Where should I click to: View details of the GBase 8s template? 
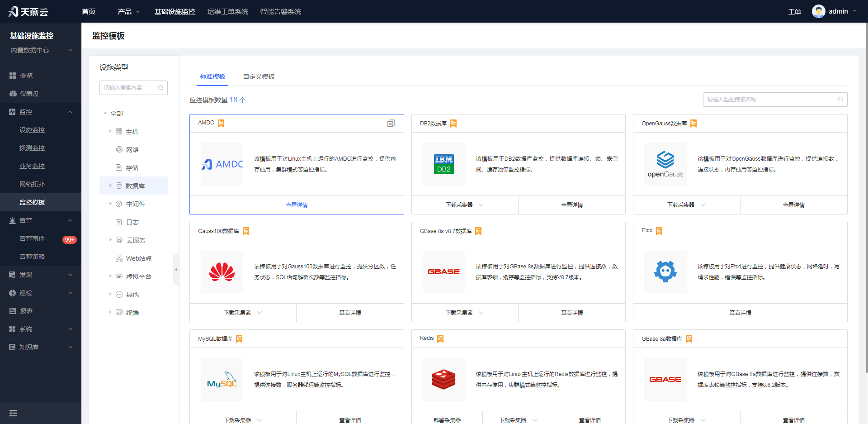572,313
